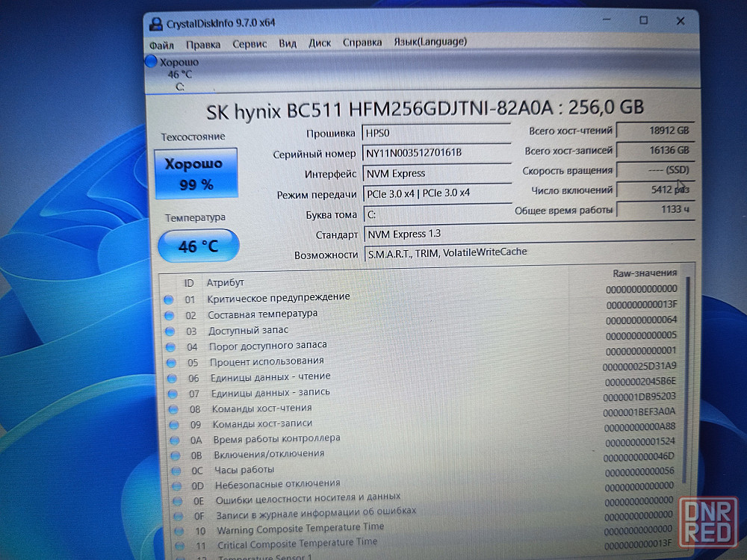747x560 pixels.
Task: Open the Справка menu
Action: coord(362,43)
